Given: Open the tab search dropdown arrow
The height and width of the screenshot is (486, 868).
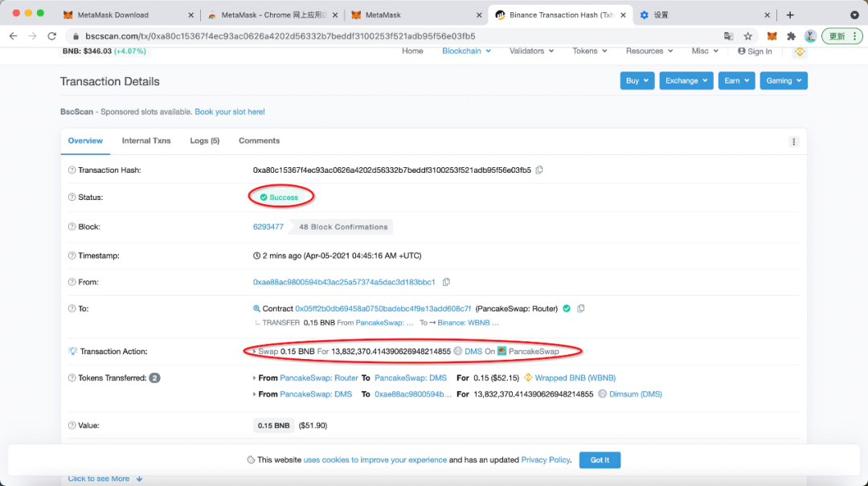Looking at the screenshot, I should (x=854, y=15).
